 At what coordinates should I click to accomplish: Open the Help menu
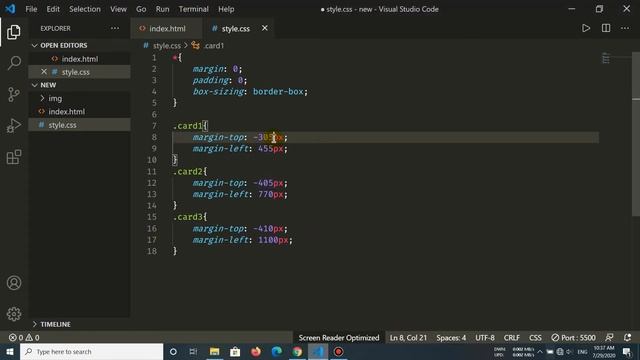pyautogui.click(x=226, y=9)
